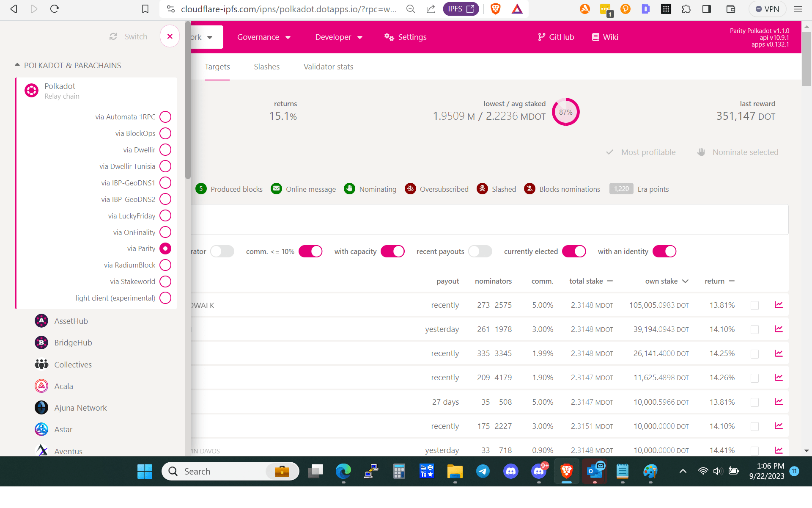Viewport: 812px width, 508px height.
Task: Expand the Governance dropdown menu
Action: point(264,37)
